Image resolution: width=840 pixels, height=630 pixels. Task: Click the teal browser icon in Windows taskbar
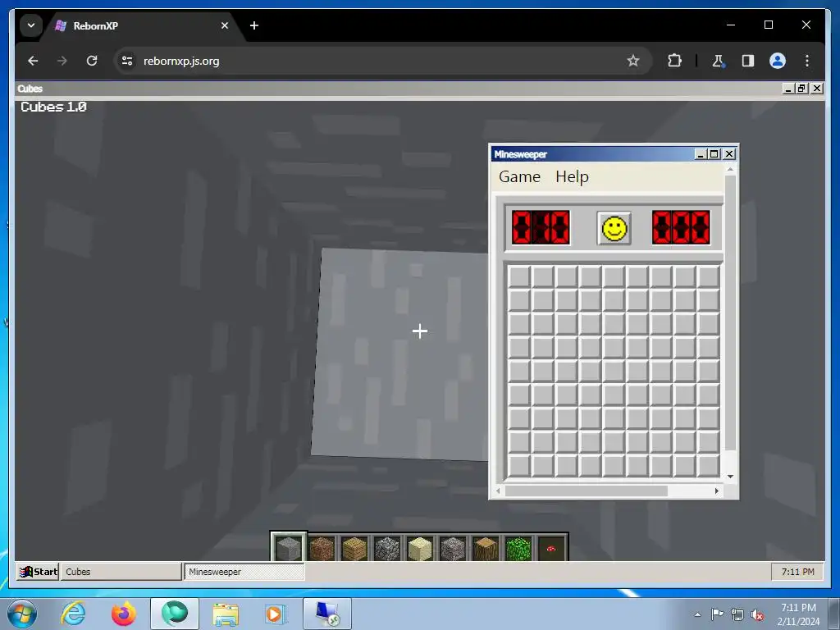175,614
